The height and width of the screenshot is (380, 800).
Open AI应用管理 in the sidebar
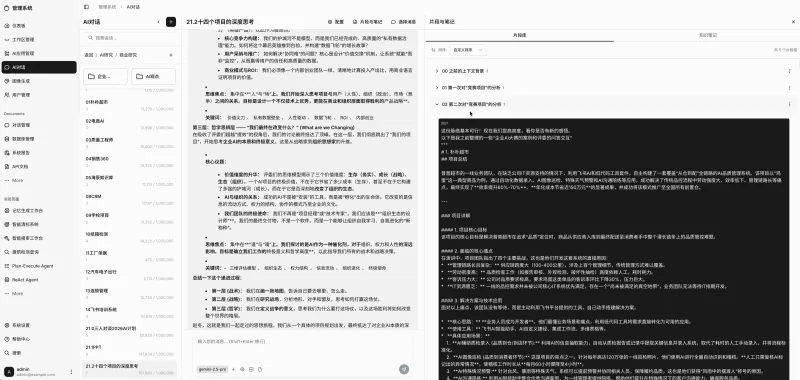click(x=39, y=53)
